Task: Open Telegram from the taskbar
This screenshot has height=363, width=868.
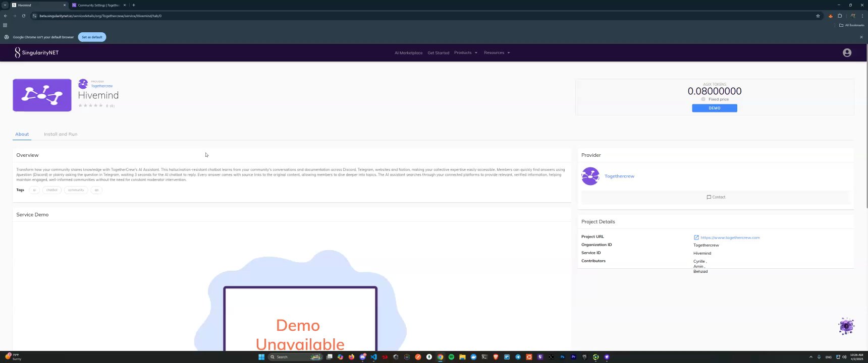Action: pyautogui.click(x=518, y=357)
